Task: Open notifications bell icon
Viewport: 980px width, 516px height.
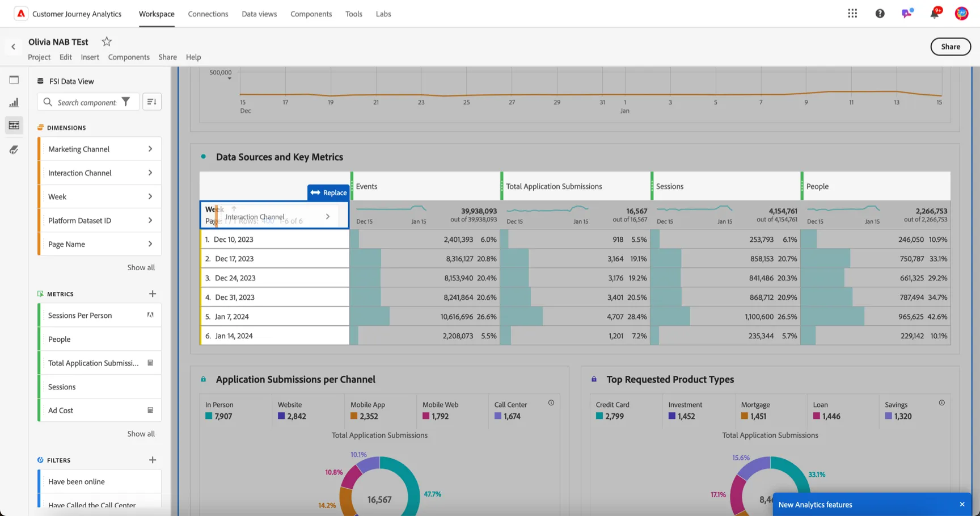Action: [x=934, y=14]
